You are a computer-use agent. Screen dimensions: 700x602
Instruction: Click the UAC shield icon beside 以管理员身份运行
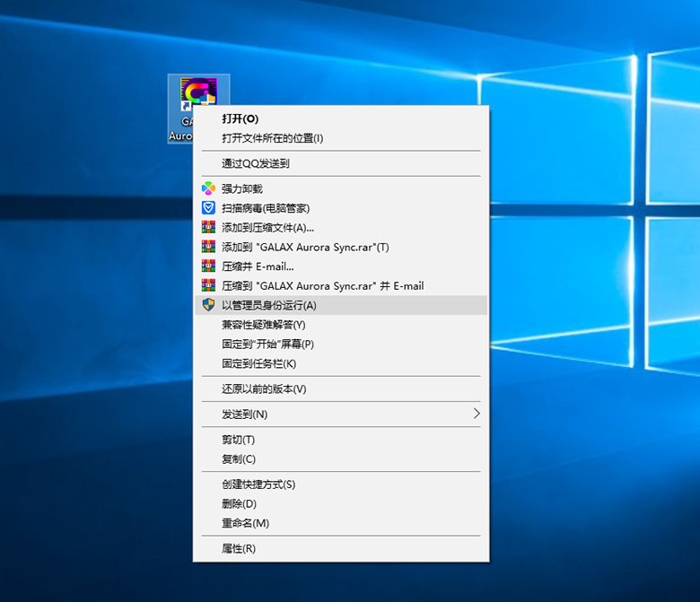[208, 305]
